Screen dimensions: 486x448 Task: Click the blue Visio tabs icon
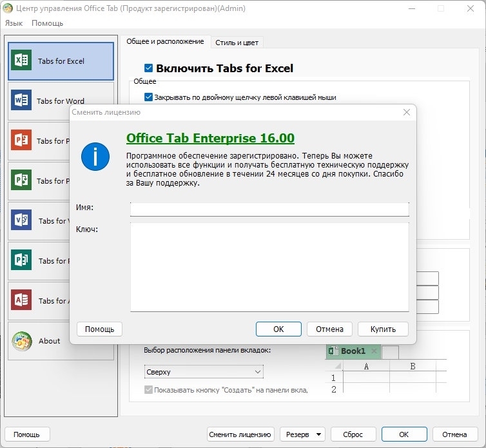click(x=21, y=220)
